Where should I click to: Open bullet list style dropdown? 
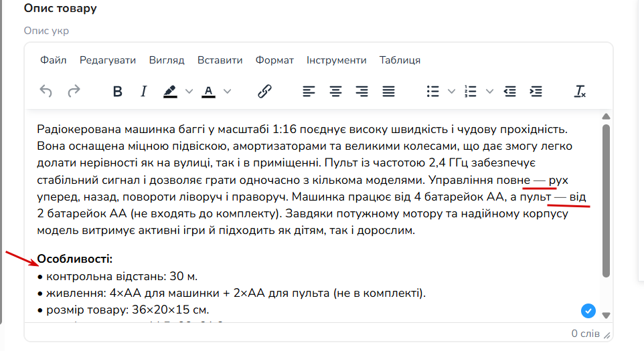click(x=451, y=91)
